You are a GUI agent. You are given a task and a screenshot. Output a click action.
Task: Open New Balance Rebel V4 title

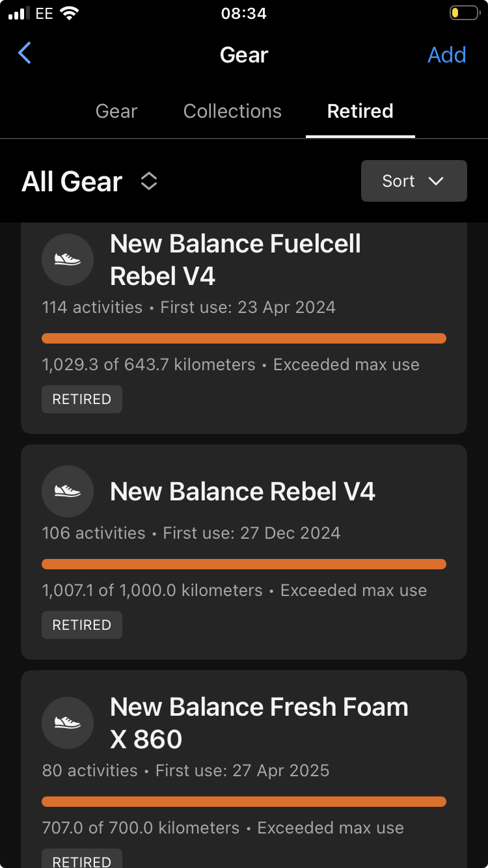tap(243, 491)
